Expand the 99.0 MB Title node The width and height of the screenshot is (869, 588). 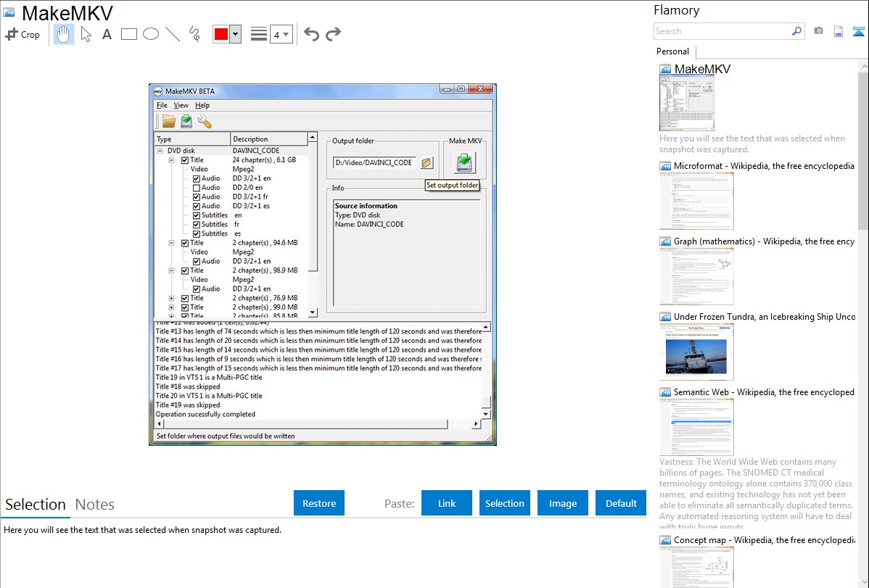click(172, 307)
